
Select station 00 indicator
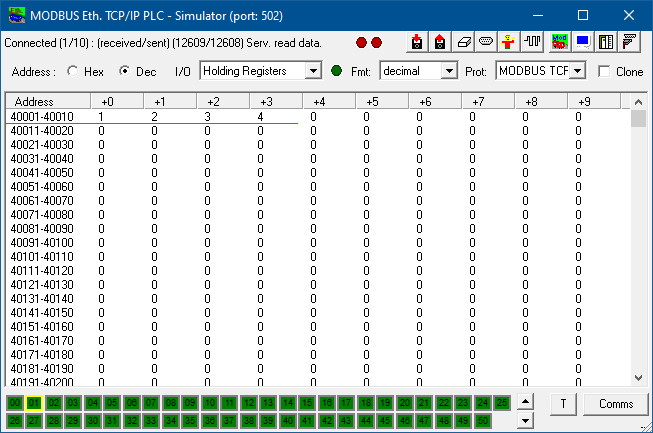15,403
